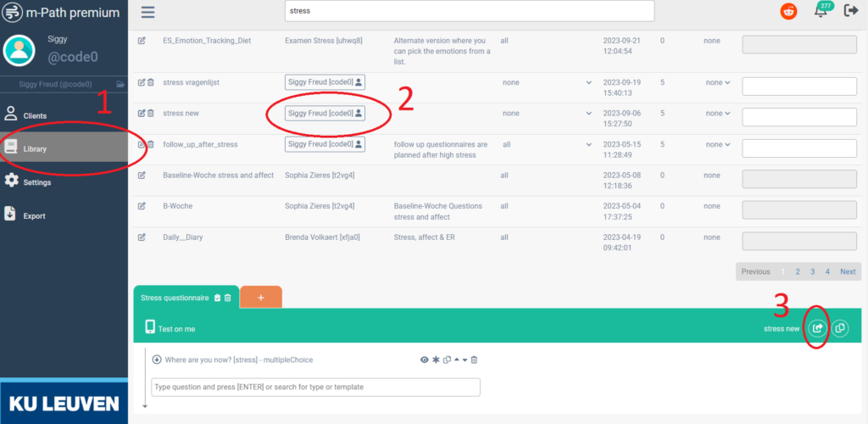
Task: Add a new tab with orange plus
Action: click(x=261, y=298)
